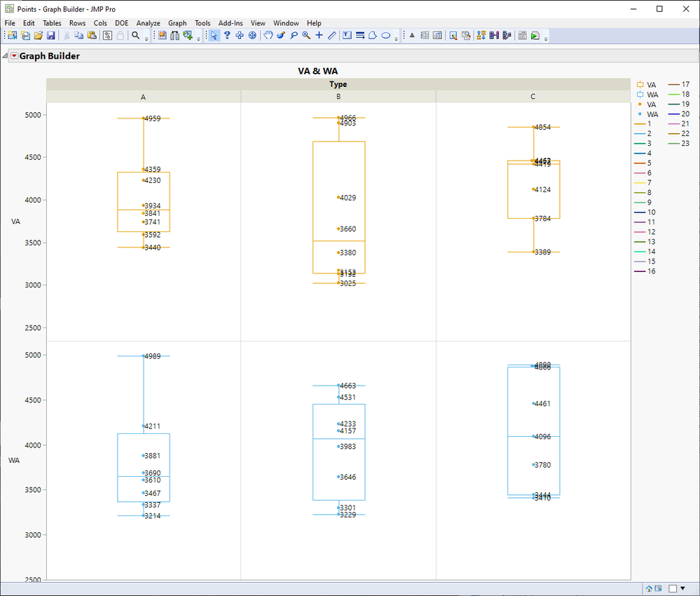Activate the Magnifier zoom tool
The width and height of the screenshot is (700, 596).
point(306,36)
